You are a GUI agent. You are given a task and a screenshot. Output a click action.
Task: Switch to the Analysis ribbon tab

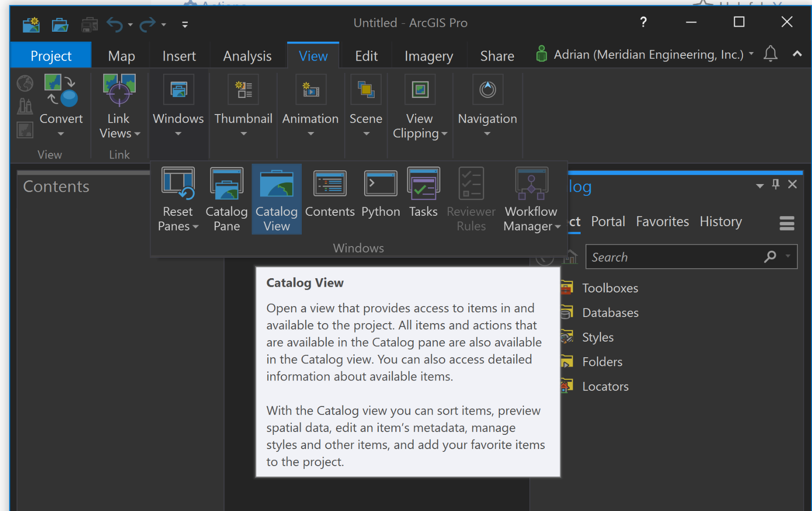tap(247, 56)
